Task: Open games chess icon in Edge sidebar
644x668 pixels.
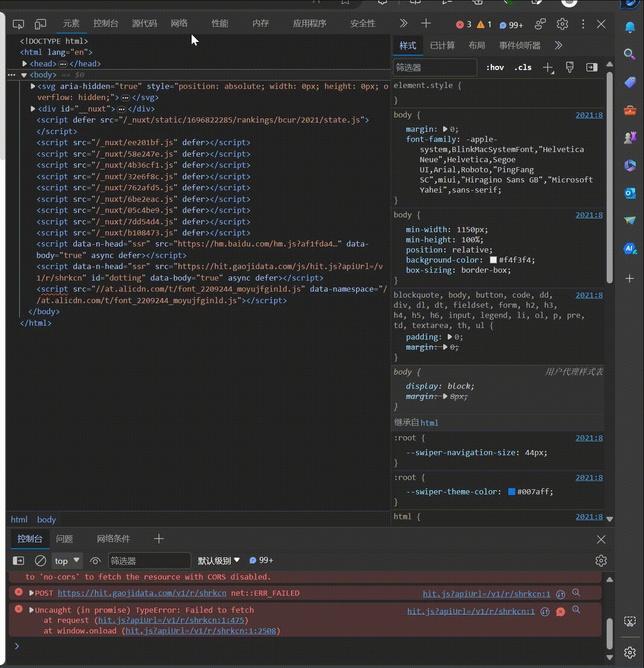Action: click(x=630, y=138)
